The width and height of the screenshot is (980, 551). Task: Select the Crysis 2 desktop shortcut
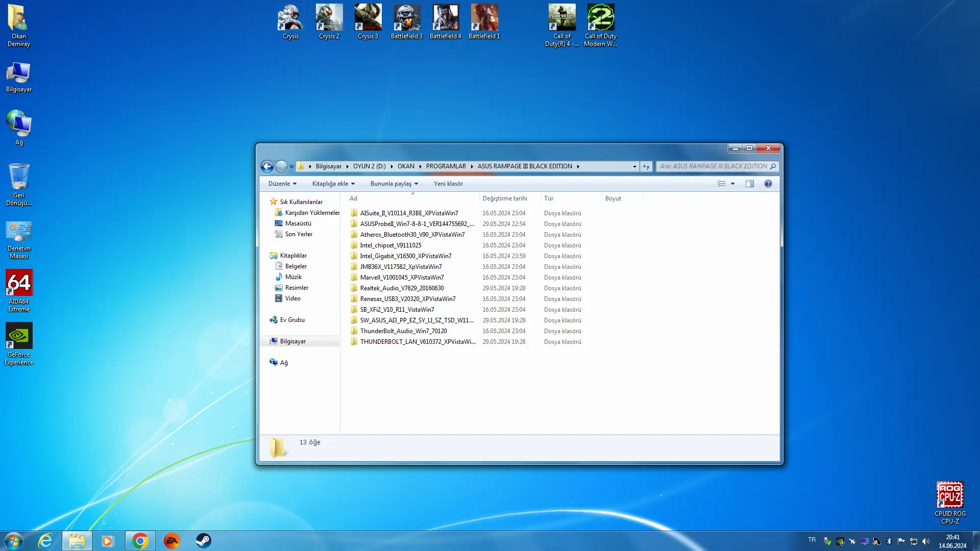(x=329, y=22)
